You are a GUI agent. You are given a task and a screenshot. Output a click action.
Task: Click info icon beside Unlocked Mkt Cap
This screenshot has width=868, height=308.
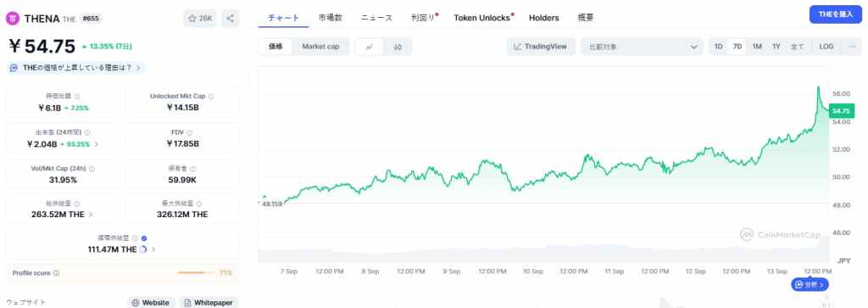pyautogui.click(x=211, y=97)
